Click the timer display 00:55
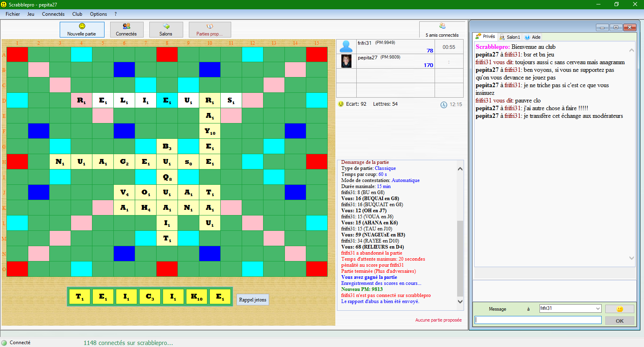The height and width of the screenshot is (347, 644). (x=449, y=47)
